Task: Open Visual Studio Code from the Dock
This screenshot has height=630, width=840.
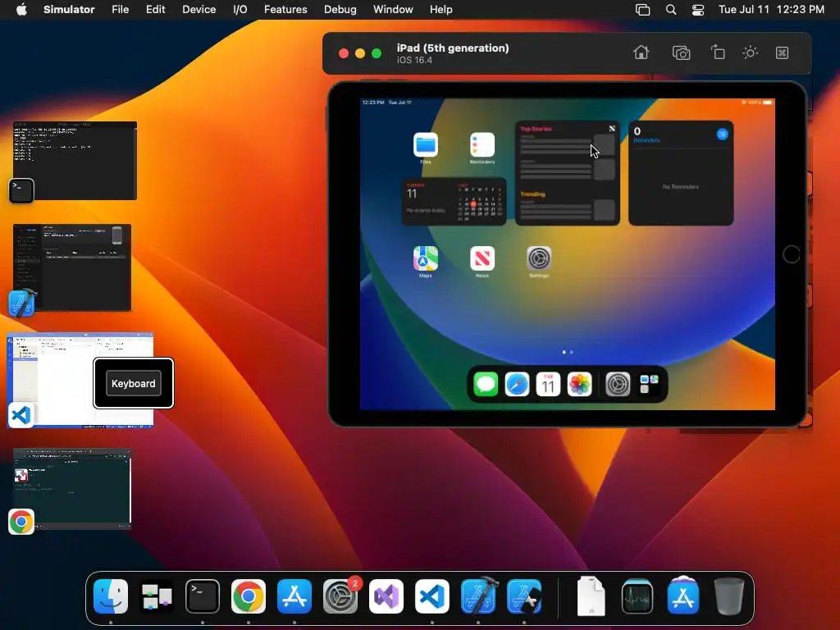Action: tap(432, 596)
